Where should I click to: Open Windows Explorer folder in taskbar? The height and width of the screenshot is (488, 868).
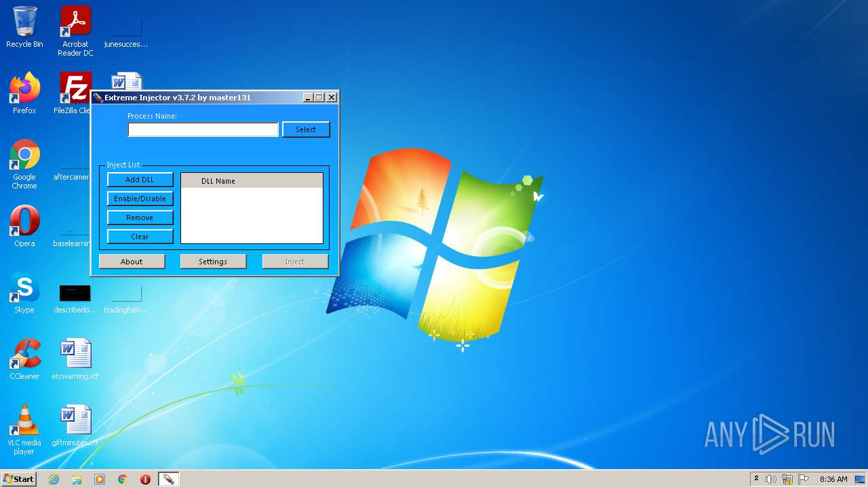click(77, 479)
